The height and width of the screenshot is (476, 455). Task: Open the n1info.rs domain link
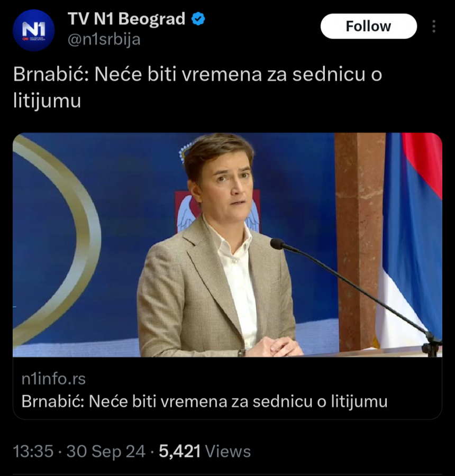[53, 379]
